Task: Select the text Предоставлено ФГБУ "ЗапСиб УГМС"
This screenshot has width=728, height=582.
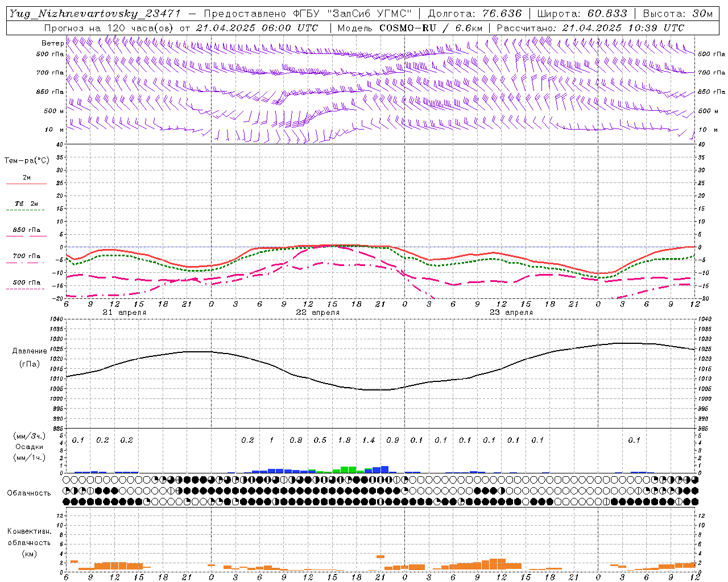Action: click(x=307, y=14)
